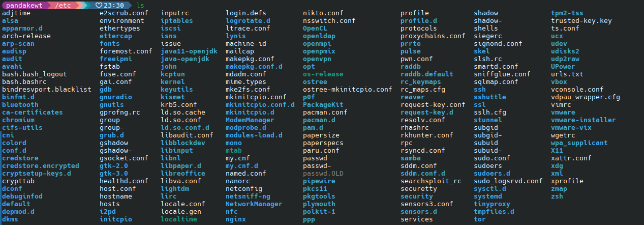Click the NetworkManager directory name
Image resolution: width=644 pixels, height=225 pixels.
coord(254,204)
